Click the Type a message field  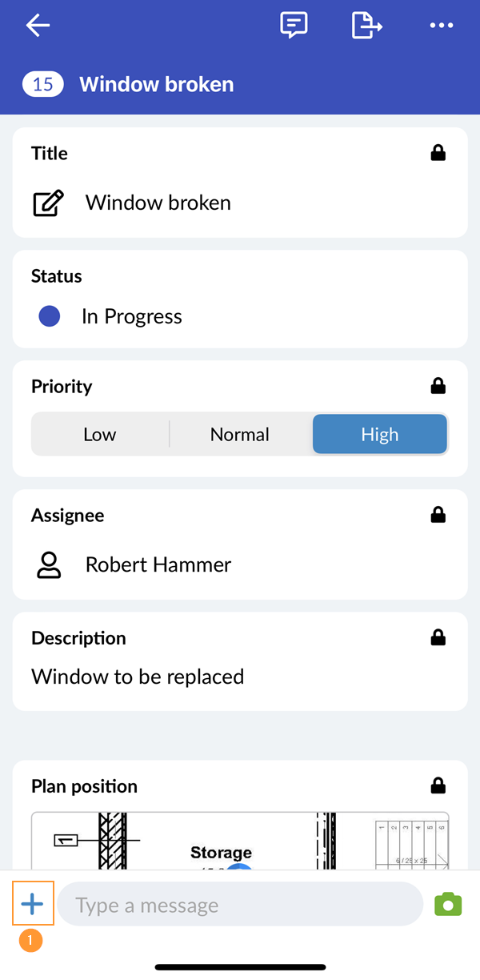(x=240, y=906)
